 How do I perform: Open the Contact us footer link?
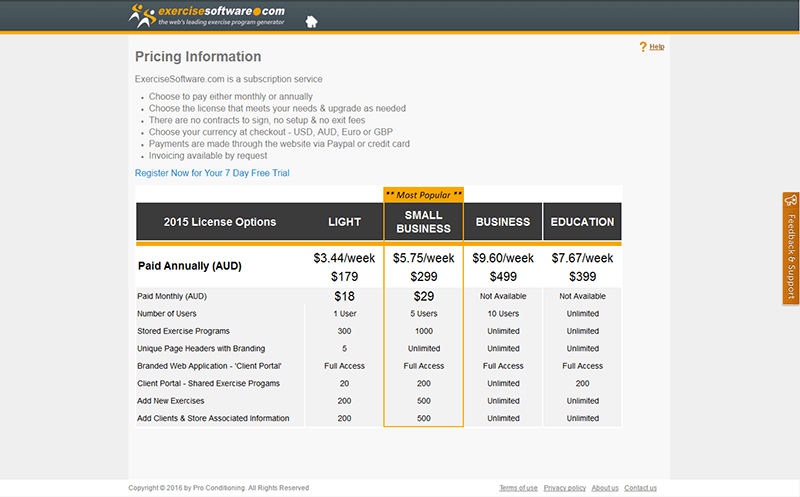pos(640,488)
